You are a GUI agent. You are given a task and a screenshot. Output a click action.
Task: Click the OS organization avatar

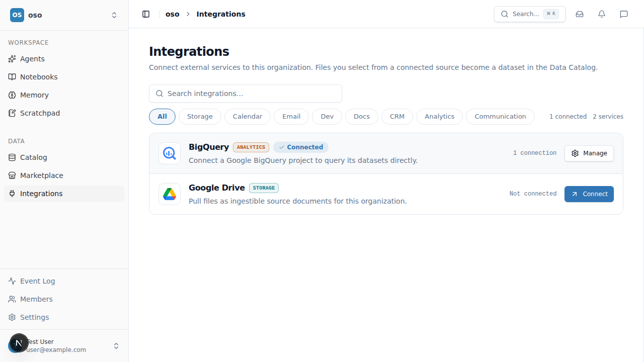click(x=17, y=15)
